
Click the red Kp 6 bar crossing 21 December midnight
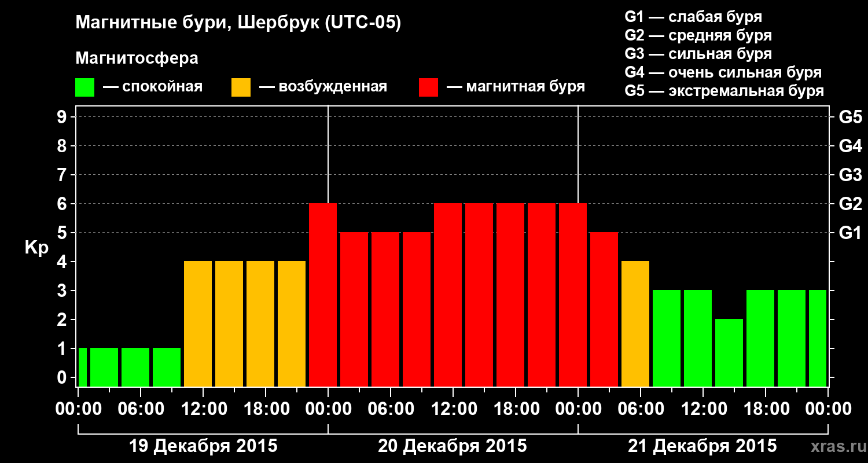tap(573, 295)
